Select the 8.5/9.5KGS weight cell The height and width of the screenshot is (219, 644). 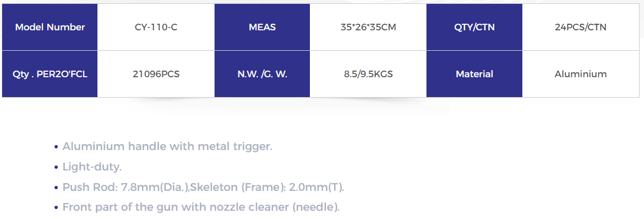pyautogui.click(x=368, y=74)
